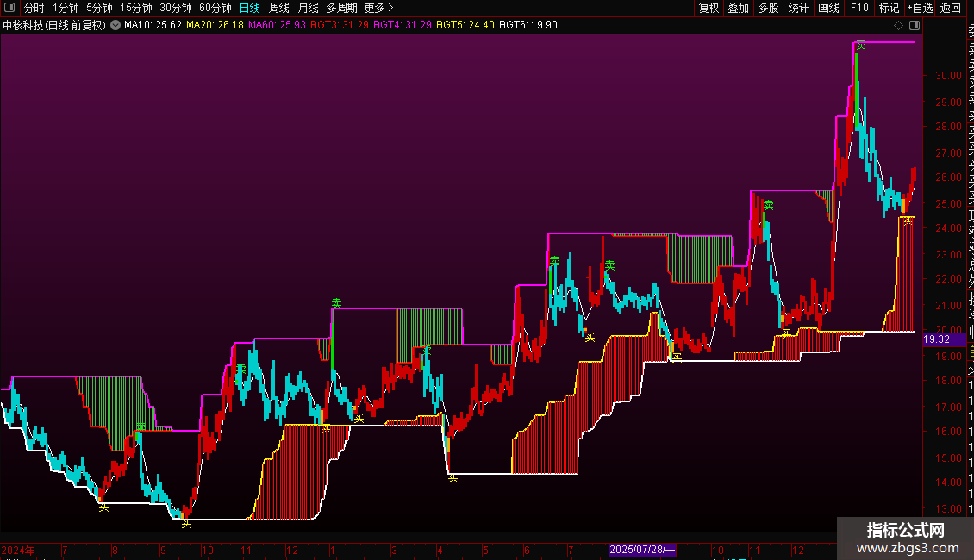The width and height of the screenshot is (974, 560).
Task: Add stock with +自选 button
Action: point(920,8)
